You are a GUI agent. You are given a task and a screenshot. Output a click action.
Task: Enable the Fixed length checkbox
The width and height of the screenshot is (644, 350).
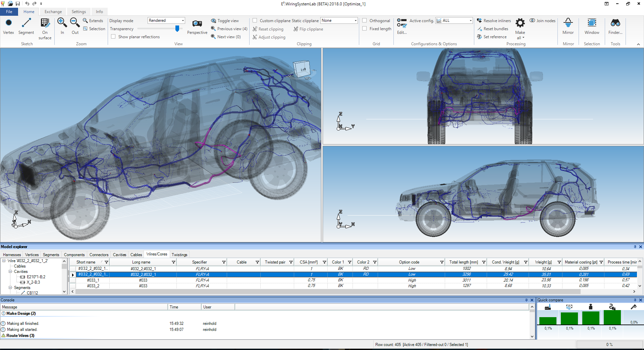[365, 29]
